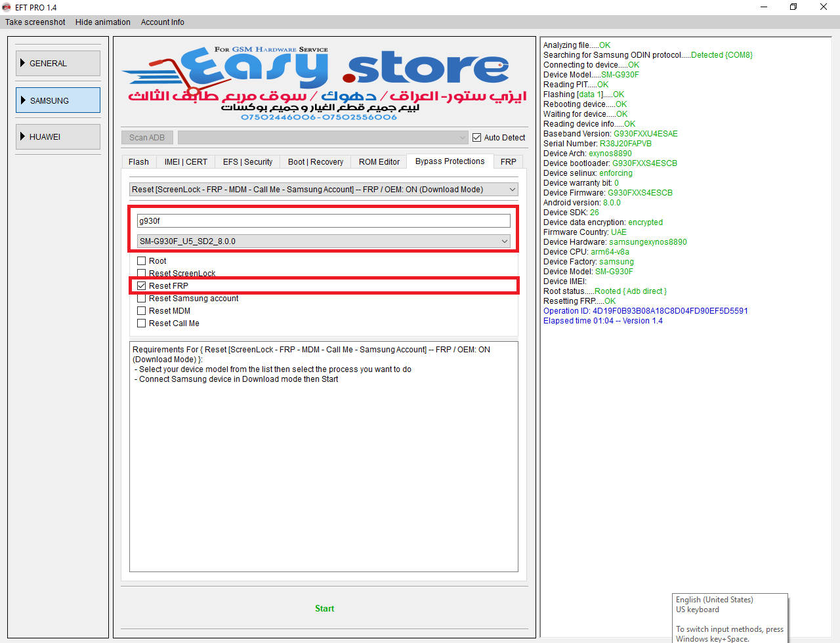This screenshot has width=840, height=643.
Task: Restore down the EFT PRO window
Action: (793, 7)
